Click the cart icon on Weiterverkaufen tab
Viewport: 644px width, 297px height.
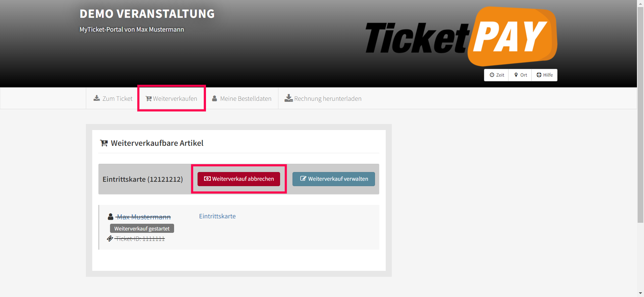149,98
